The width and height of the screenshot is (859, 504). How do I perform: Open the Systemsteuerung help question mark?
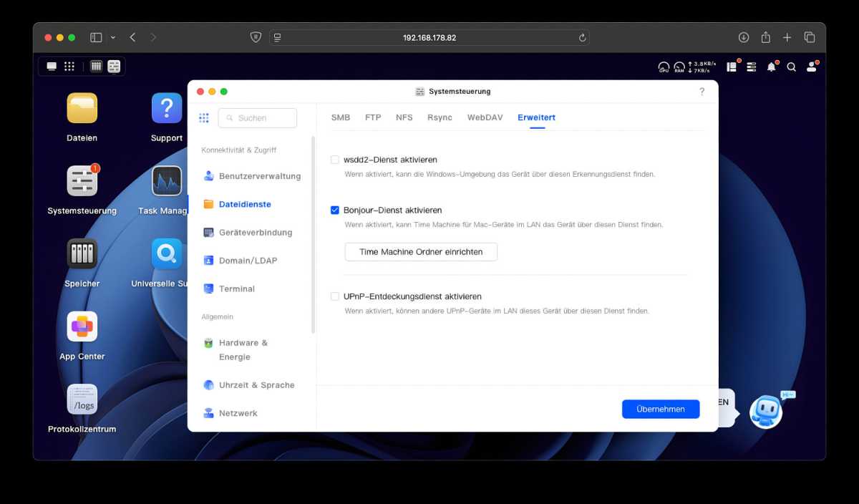702,92
